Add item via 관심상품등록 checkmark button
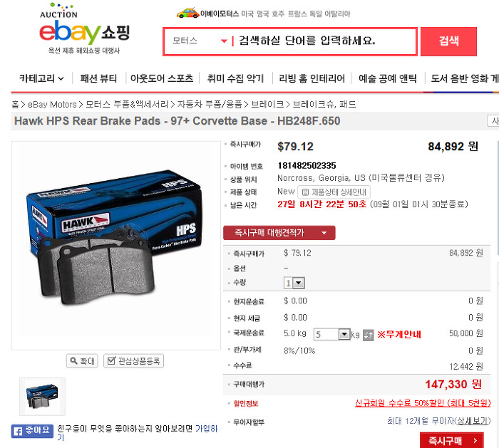The width and height of the screenshot is (499, 448). (x=134, y=361)
